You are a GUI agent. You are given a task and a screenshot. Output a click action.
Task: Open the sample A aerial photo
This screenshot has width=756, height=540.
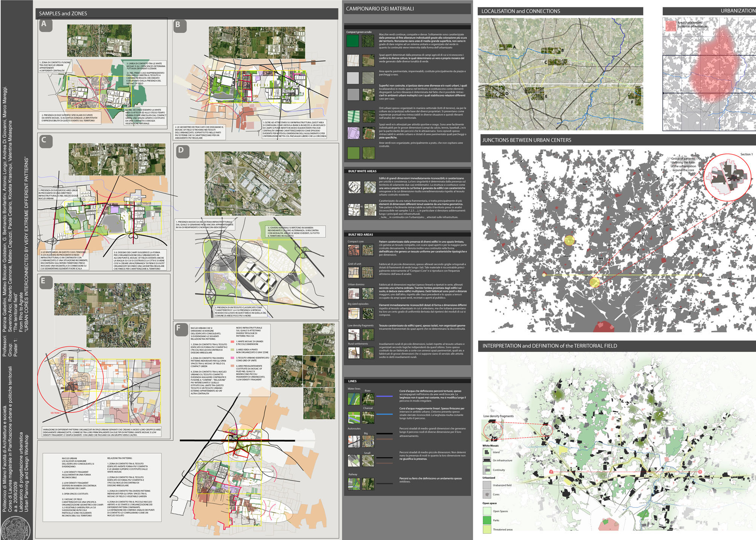click(x=99, y=41)
